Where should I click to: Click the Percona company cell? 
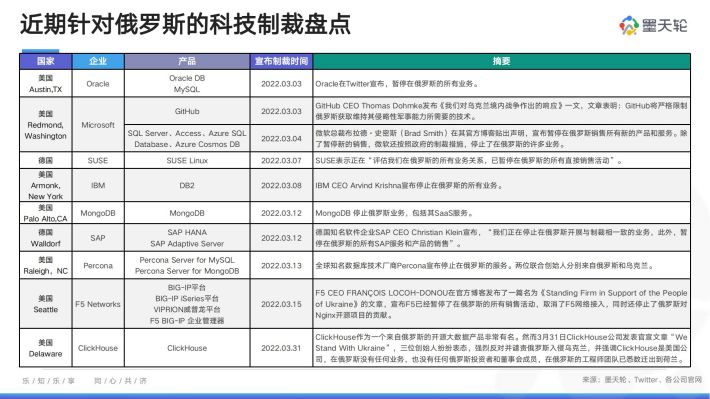point(98,265)
